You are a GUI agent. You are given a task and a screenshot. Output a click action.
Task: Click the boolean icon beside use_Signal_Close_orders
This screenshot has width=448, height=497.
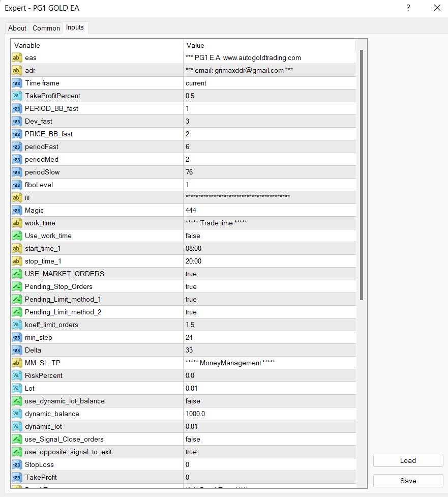[17, 439]
